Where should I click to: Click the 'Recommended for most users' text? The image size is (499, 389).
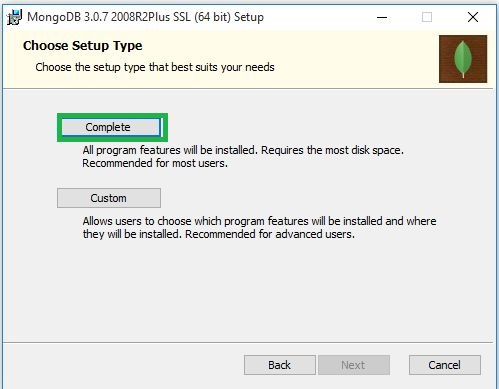pos(155,163)
